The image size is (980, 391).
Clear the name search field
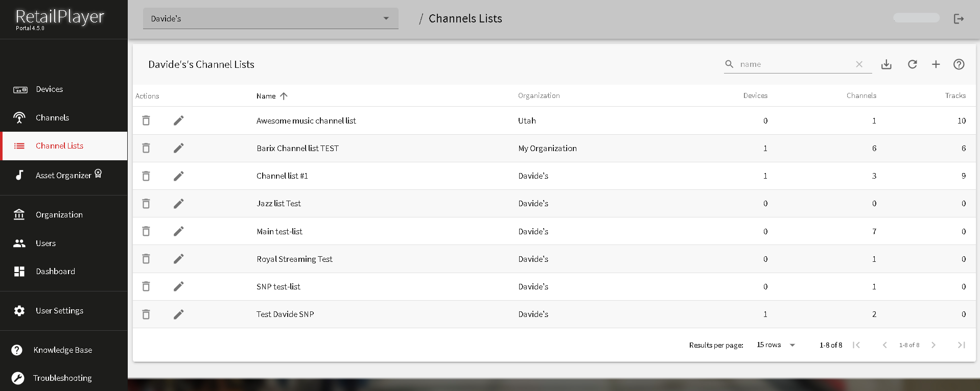coord(859,64)
